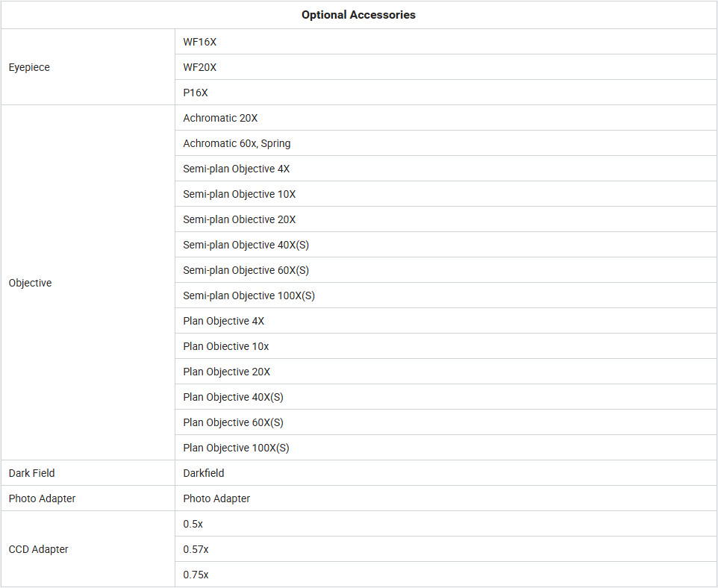
Task: Select the WF16X eyepiece cell
Action: click(x=446, y=42)
